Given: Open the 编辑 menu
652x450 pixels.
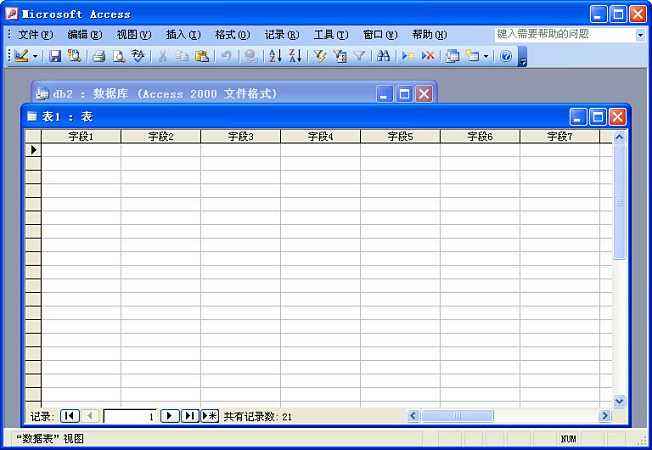Looking at the screenshot, I should click(85, 35).
